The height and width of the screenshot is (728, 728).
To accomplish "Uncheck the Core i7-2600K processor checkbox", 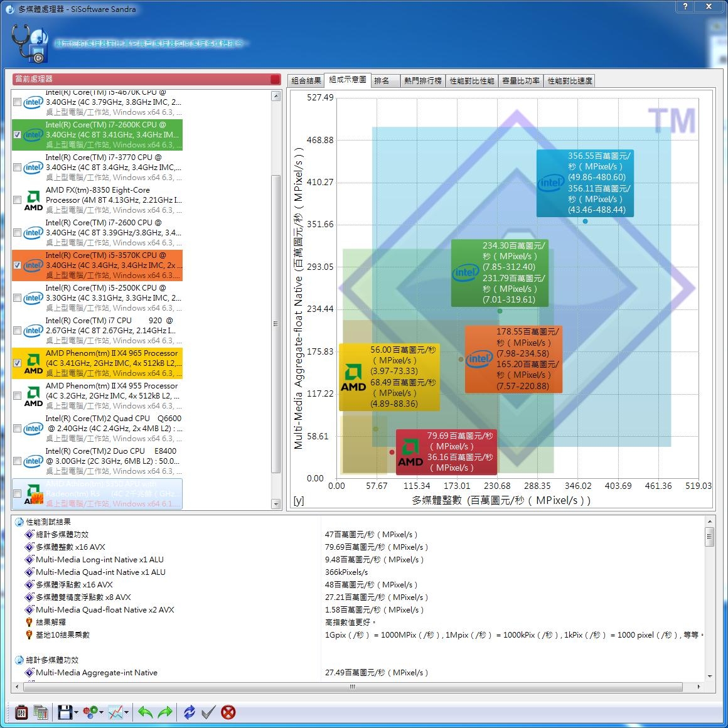I will coord(17,135).
